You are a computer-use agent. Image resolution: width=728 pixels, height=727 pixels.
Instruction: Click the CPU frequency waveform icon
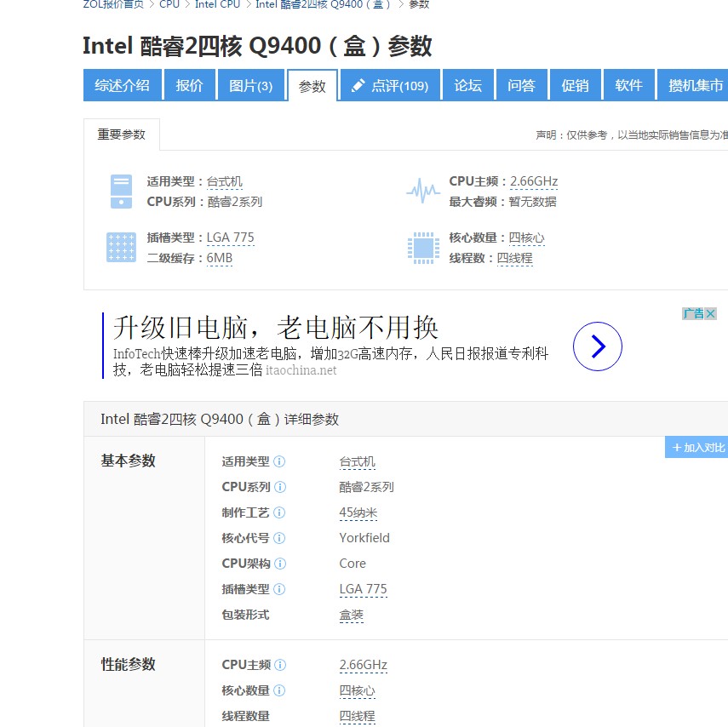click(423, 191)
